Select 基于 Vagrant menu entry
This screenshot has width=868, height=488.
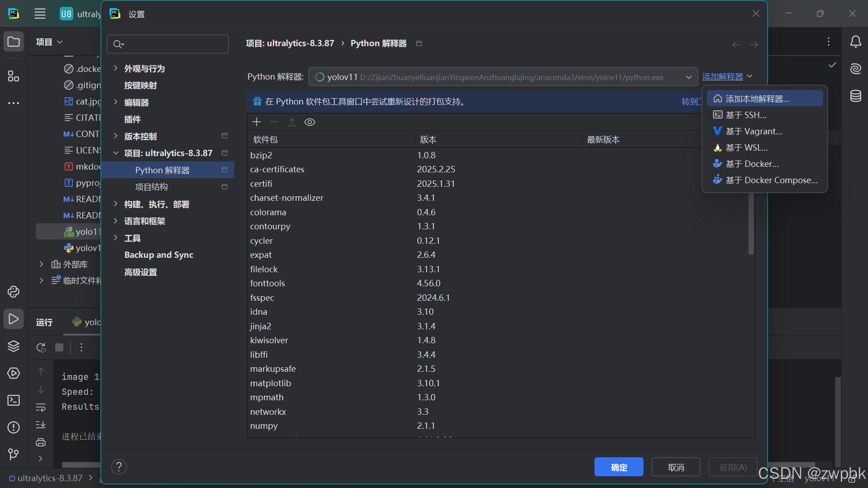click(x=764, y=131)
